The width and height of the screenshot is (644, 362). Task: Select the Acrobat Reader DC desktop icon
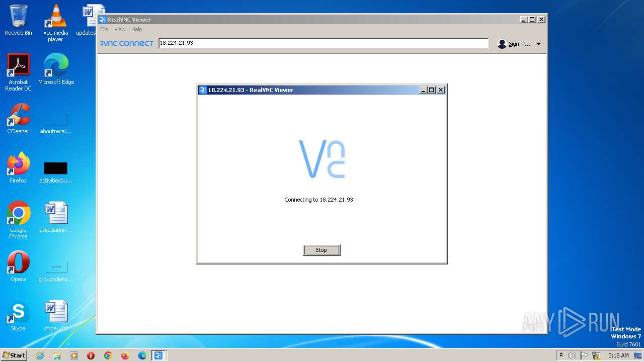point(18,72)
